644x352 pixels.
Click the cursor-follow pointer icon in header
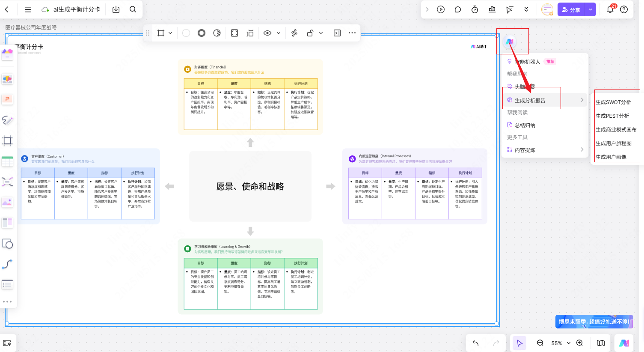[x=509, y=9]
